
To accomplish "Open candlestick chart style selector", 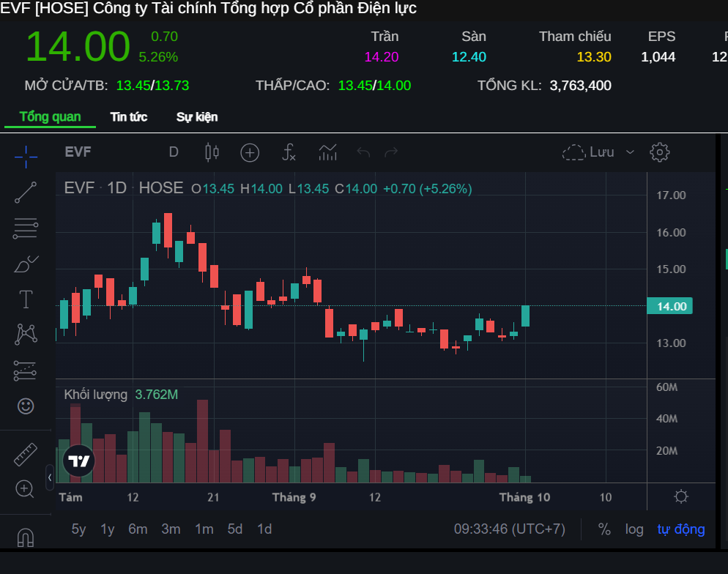I will (x=212, y=152).
